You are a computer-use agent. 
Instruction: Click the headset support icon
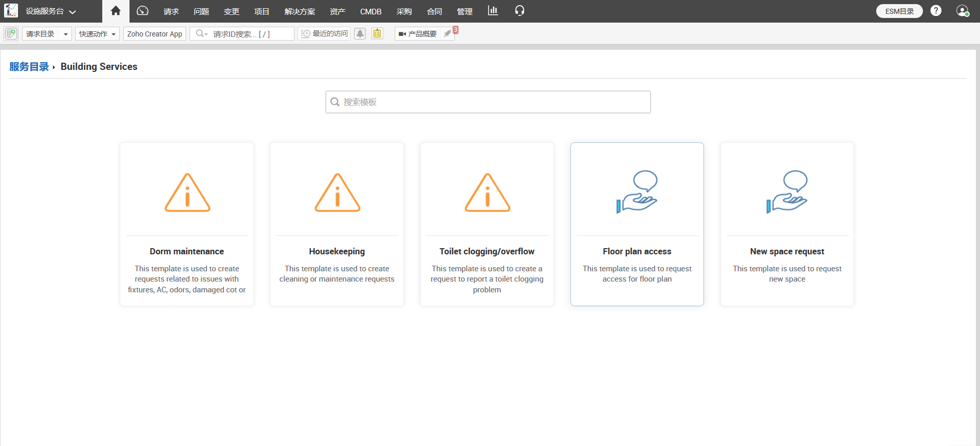click(x=520, y=11)
